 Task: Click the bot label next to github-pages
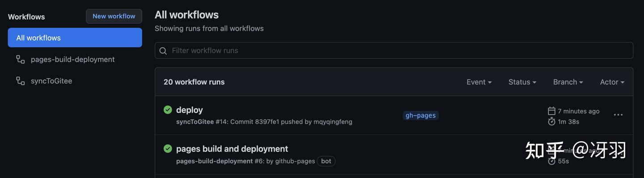click(x=326, y=161)
